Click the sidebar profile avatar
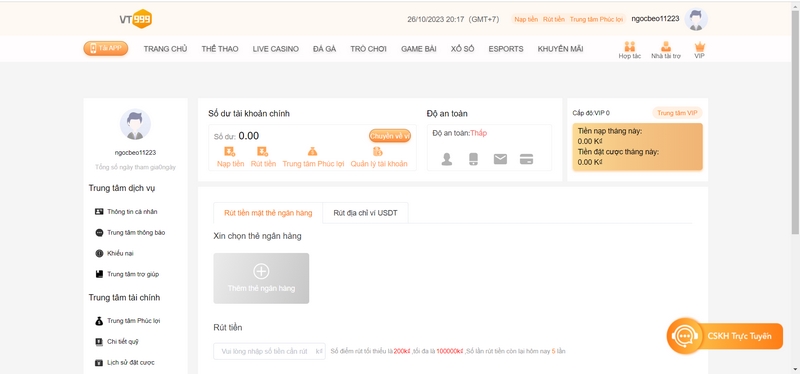This screenshot has width=800, height=374. 135,124
